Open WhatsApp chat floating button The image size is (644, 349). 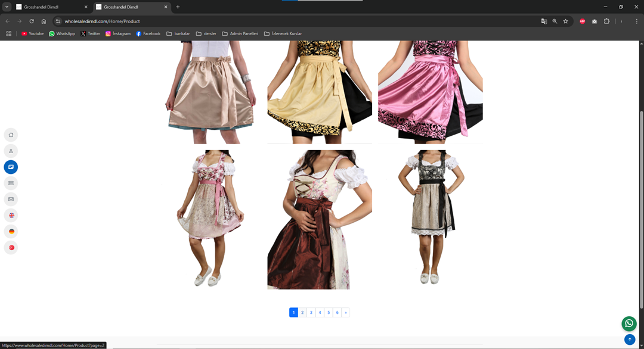[629, 323]
